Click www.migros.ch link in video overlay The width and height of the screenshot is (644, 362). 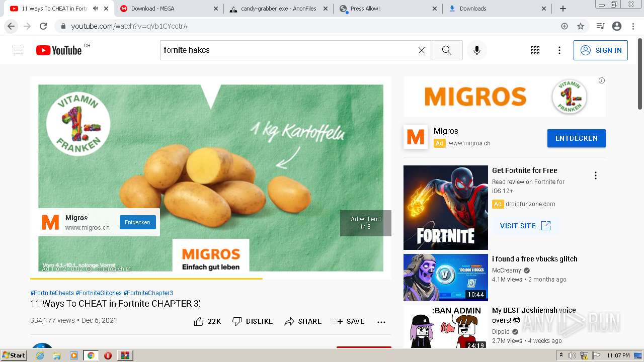pyautogui.click(x=88, y=228)
